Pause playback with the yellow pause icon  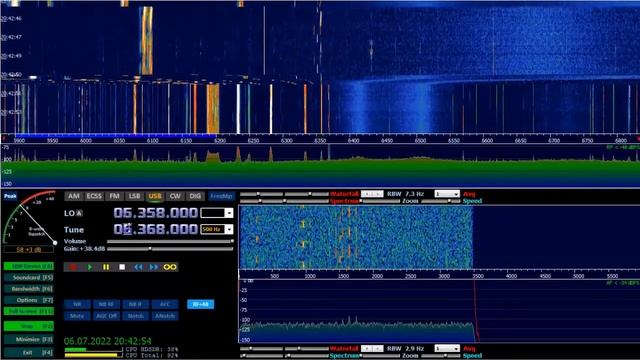pyautogui.click(x=106, y=267)
